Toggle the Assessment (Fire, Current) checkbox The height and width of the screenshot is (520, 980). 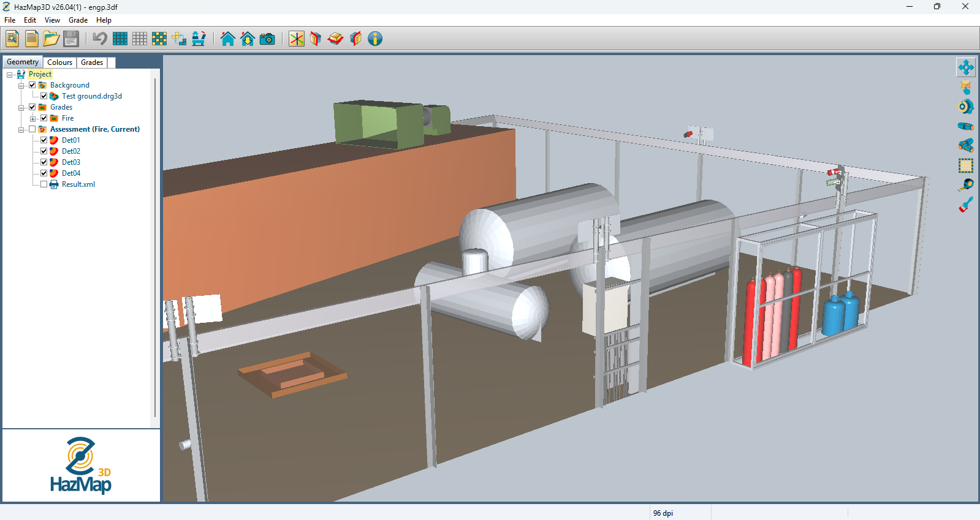[32, 129]
